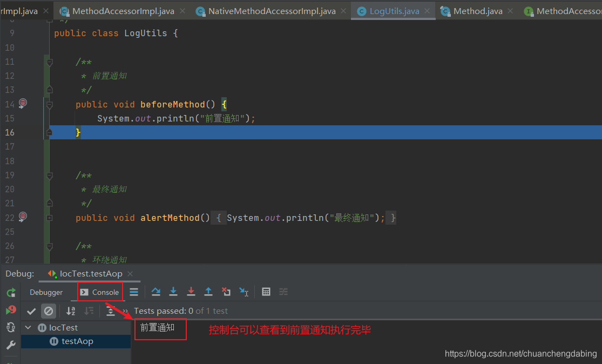Click the LogUtils.java tab class icon

pyautogui.click(x=362, y=11)
